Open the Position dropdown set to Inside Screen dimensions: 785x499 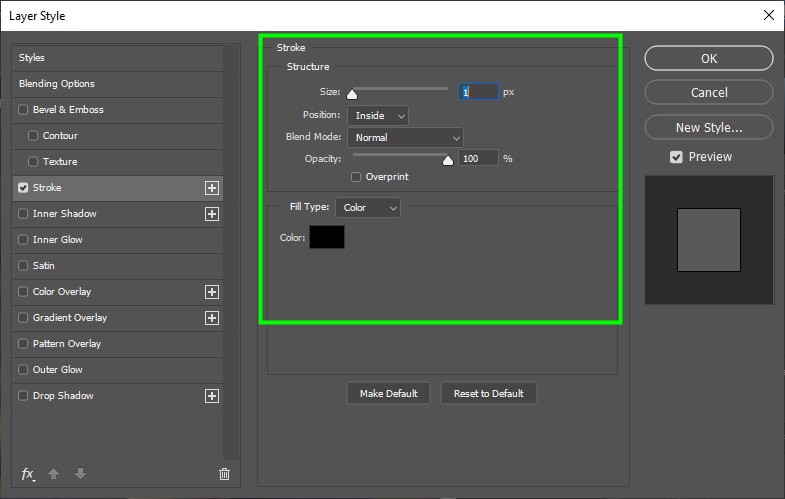[378, 116]
